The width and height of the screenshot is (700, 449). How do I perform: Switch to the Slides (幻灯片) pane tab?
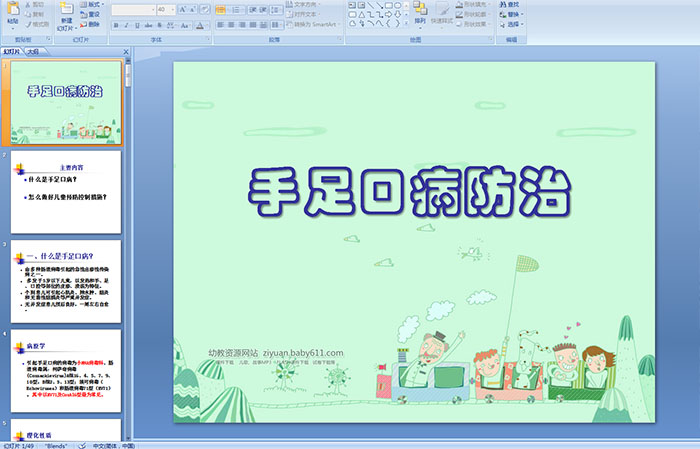click(12, 52)
